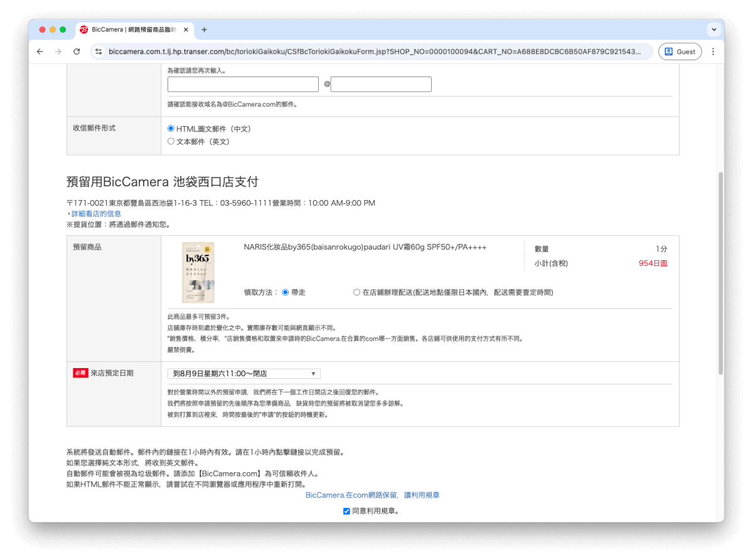Open site information icon in address bar

tap(99, 51)
